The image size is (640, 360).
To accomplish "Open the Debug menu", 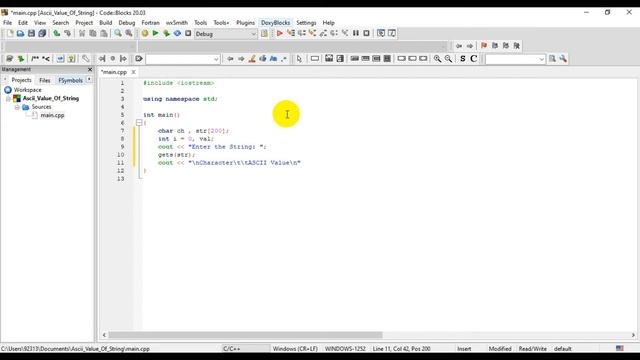I will click(127, 23).
